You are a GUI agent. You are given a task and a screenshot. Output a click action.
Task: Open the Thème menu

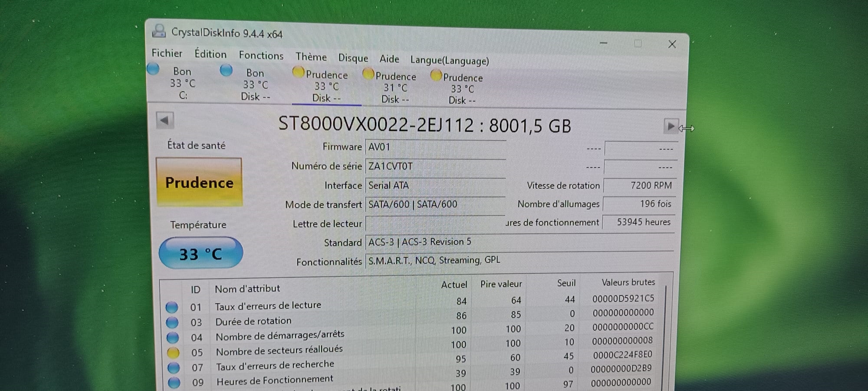click(x=311, y=57)
